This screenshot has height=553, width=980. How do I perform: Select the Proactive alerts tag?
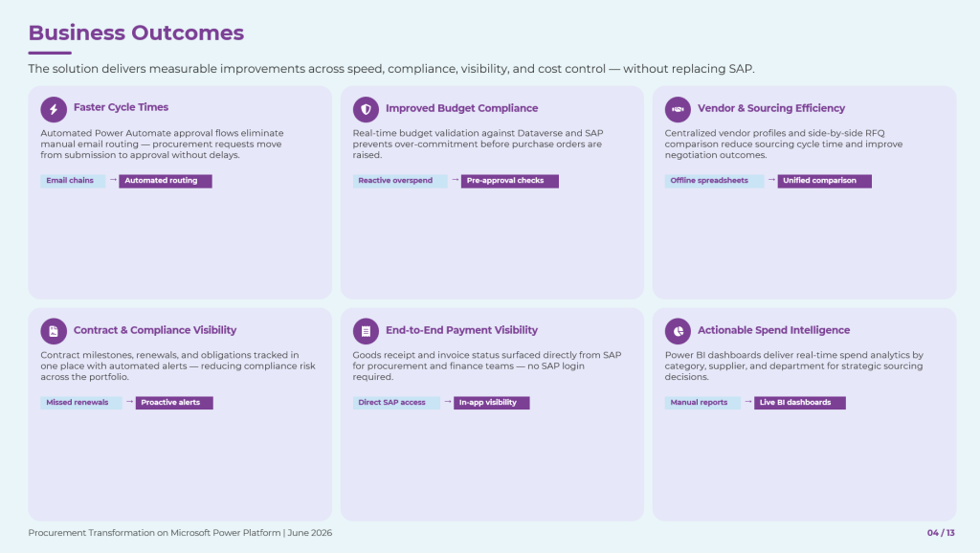[x=174, y=403]
